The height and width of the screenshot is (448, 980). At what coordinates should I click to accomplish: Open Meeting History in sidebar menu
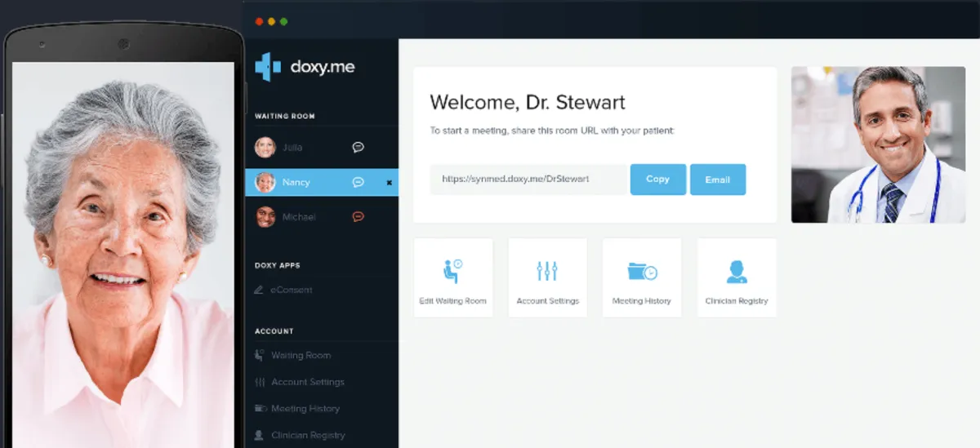(305, 409)
